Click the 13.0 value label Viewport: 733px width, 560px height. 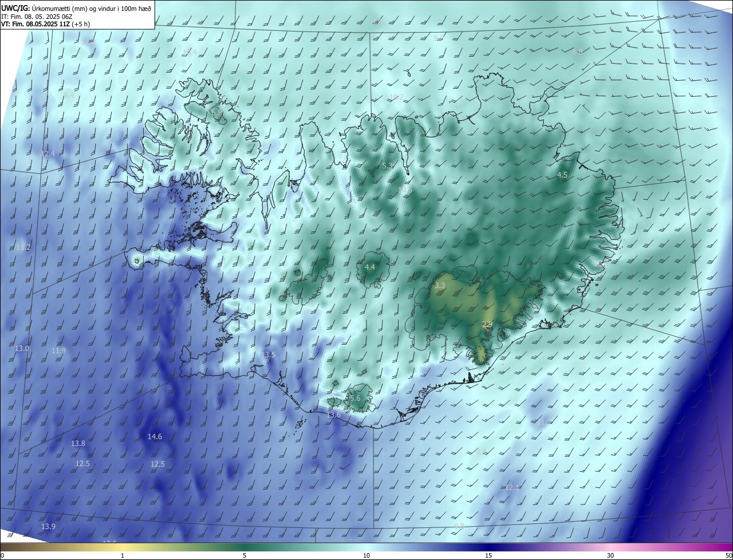[x=22, y=349]
